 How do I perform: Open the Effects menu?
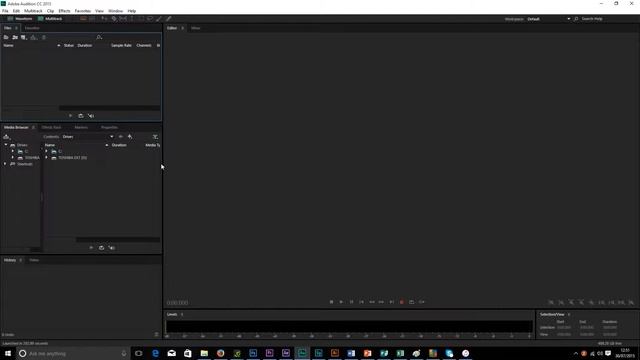coord(64,11)
